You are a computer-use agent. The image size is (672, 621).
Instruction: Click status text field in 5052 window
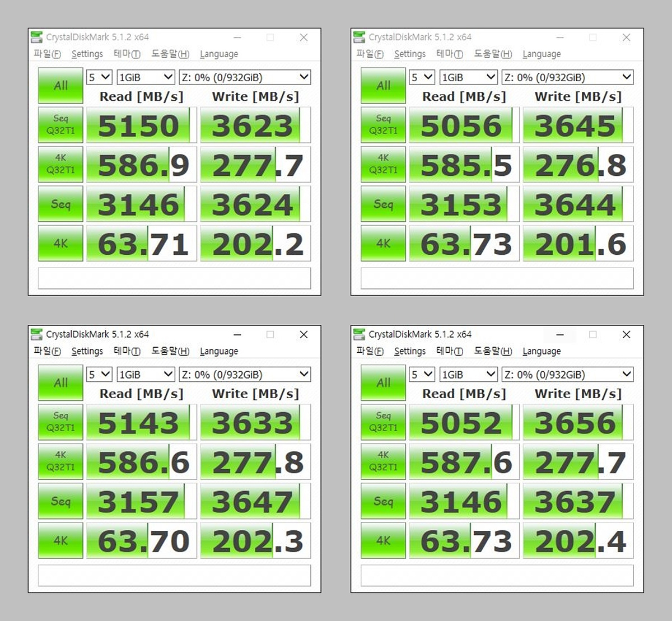click(497, 576)
